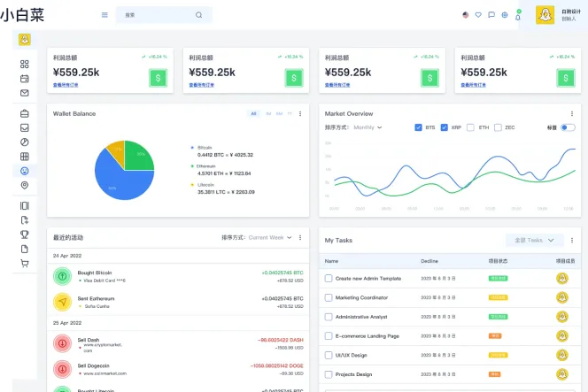Screen dimensions: 588x392
Task: Enable the ETH checkbox in Market Overview
Action: click(x=471, y=127)
